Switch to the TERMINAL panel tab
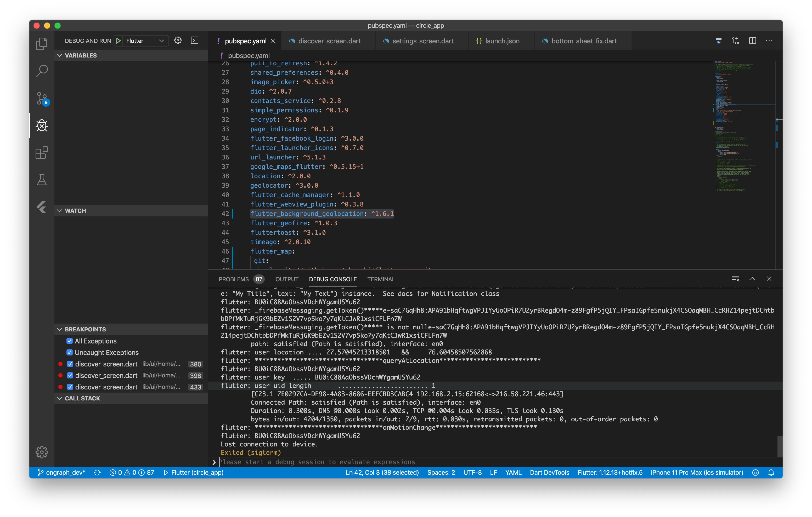812x517 pixels. pos(381,279)
